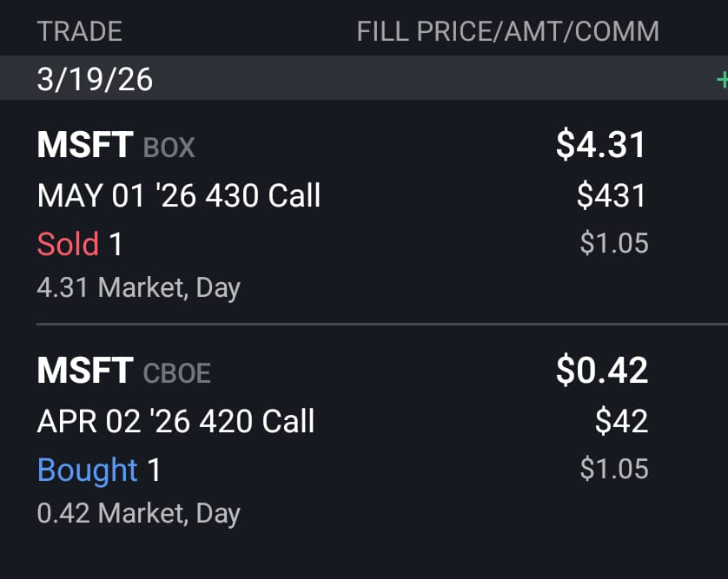Click the red Sold 1 label
The image size is (728, 579).
[x=80, y=244]
